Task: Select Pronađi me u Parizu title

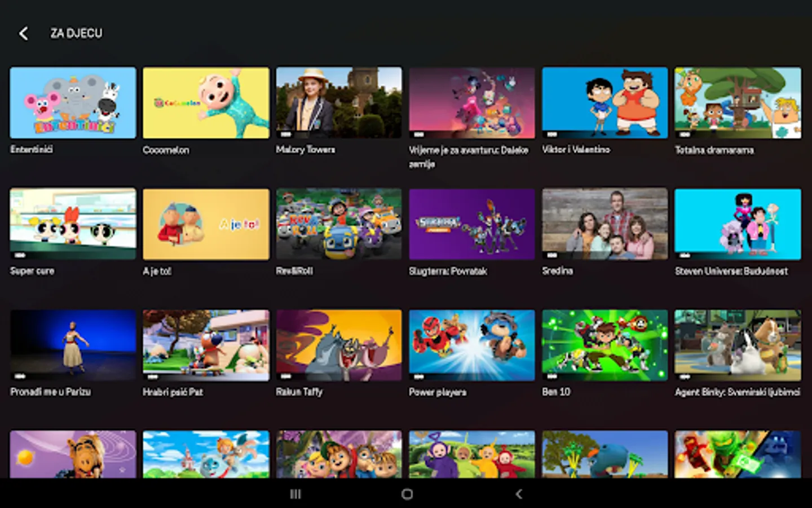Action: [x=50, y=392]
